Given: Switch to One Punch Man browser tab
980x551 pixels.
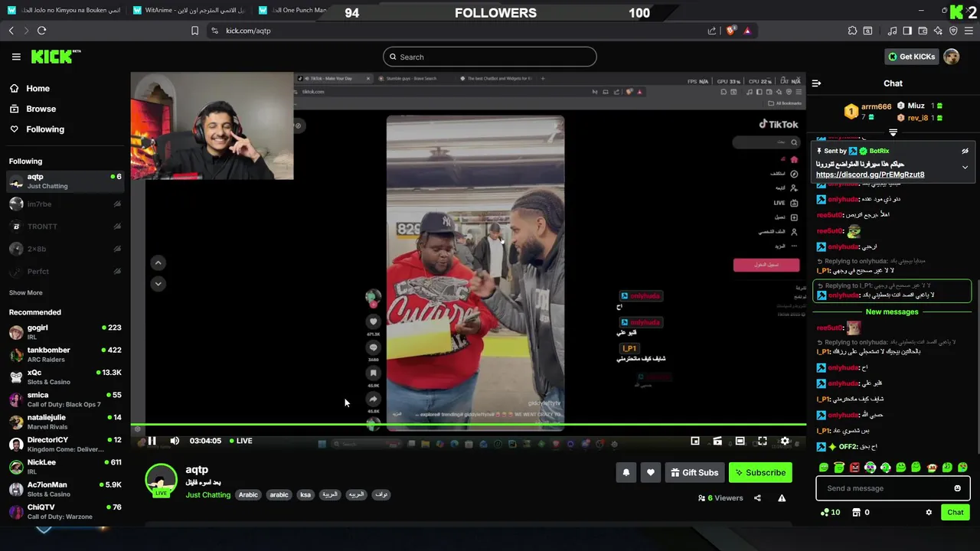Looking at the screenshot, I should [x=295, y=10].
